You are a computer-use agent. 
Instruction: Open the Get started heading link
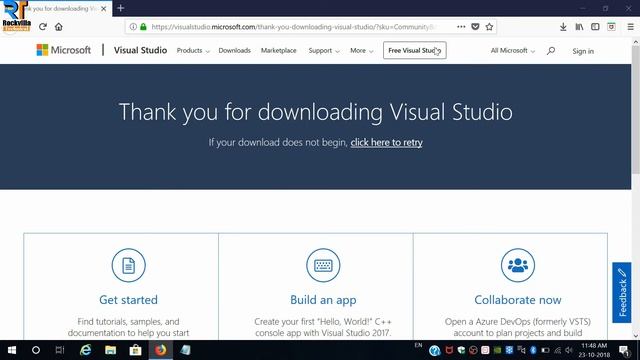point(129,300)
